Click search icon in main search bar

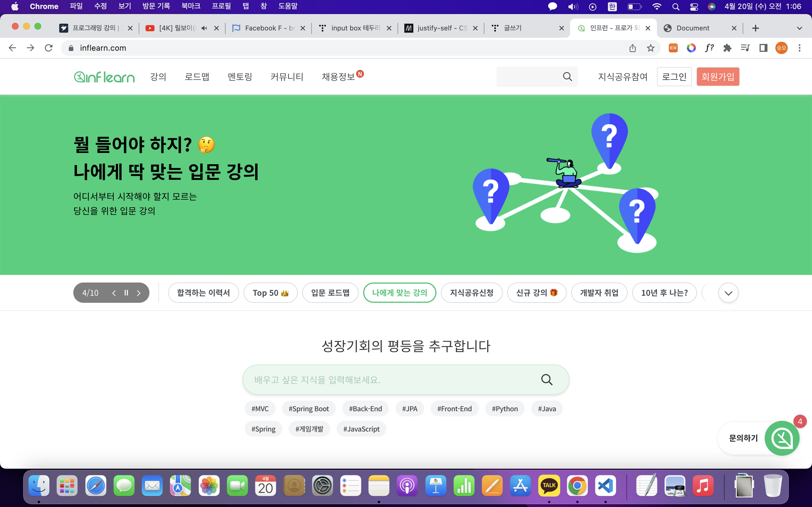click(x=547, y=380)
